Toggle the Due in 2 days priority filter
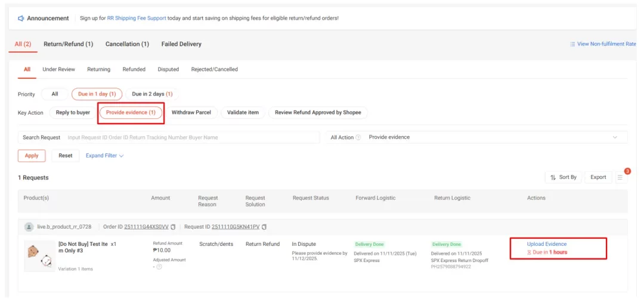This screenshot has width=644, height=305. point(152,94)
